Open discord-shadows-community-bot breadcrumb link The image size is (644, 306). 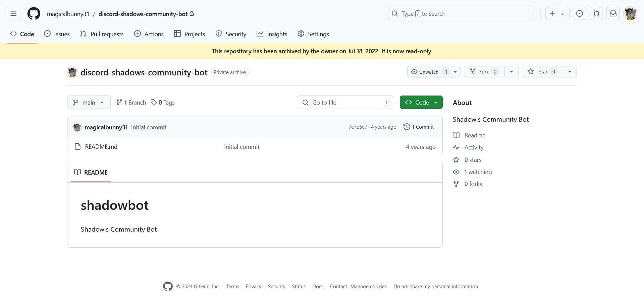(x=143, y=14)
